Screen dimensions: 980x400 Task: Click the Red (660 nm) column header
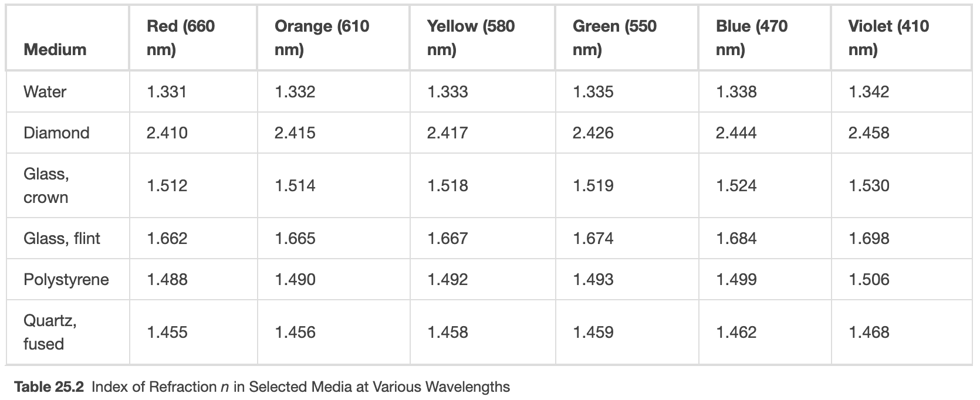point(180,38)
